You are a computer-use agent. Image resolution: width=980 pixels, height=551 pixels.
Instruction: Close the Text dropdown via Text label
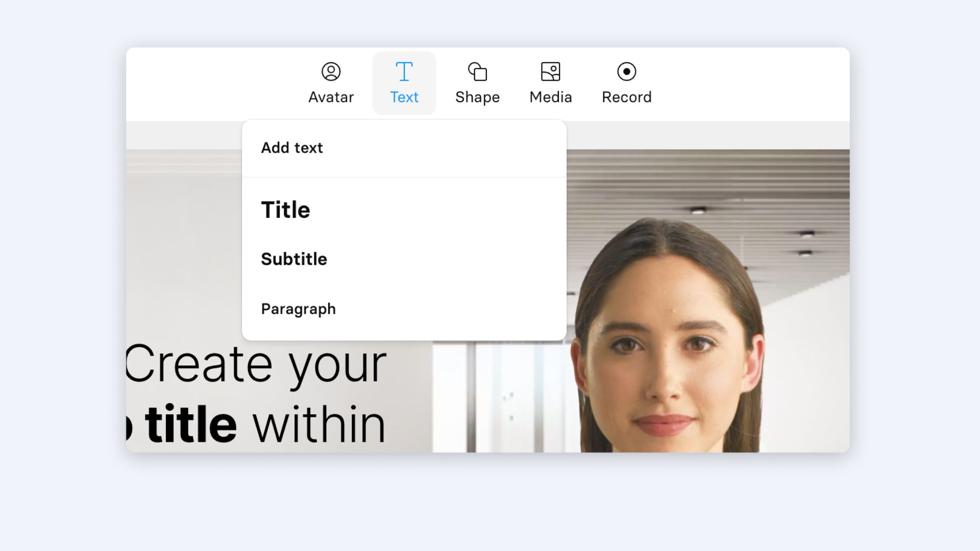point(404,97)
